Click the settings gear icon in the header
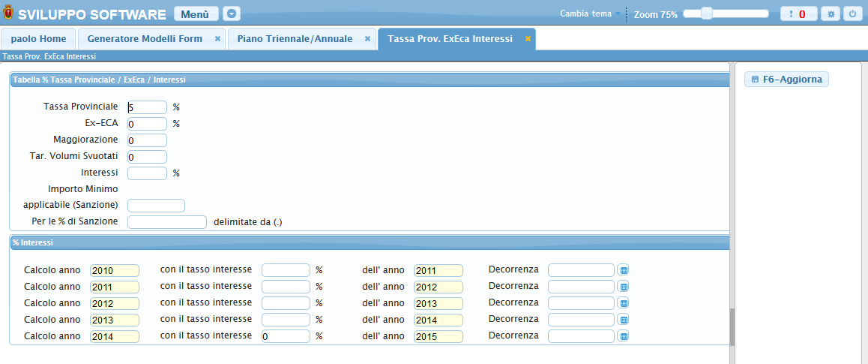The image size is (868, 364). [831, 14]
